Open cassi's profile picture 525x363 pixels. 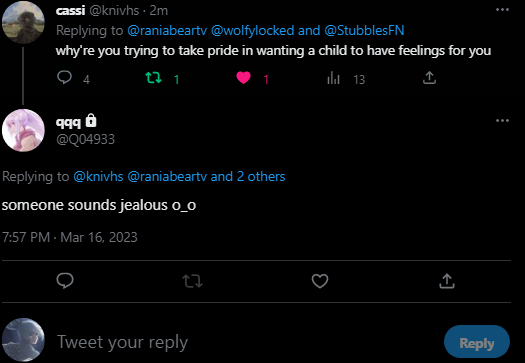pos(23,22)
